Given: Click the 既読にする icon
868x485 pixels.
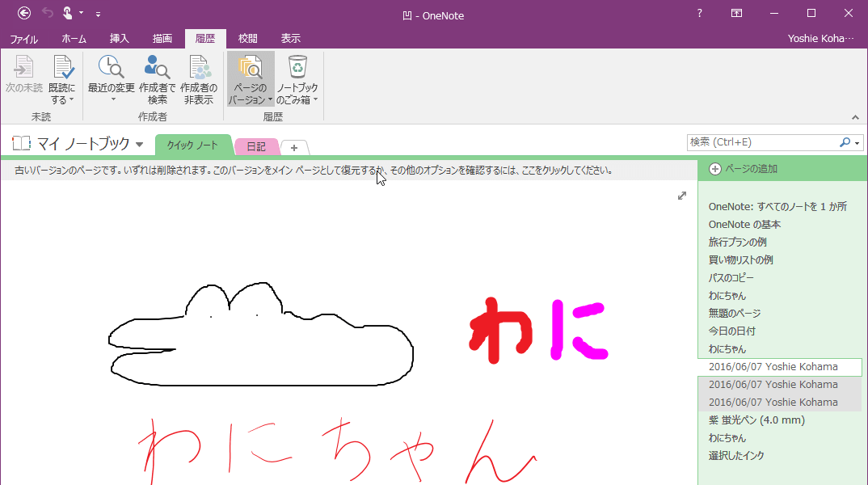Looking at the screenshot, I should tap(62, 68).
